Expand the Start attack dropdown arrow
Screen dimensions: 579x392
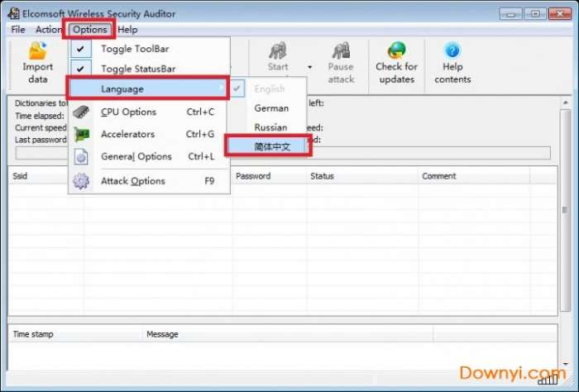[310, 67]
